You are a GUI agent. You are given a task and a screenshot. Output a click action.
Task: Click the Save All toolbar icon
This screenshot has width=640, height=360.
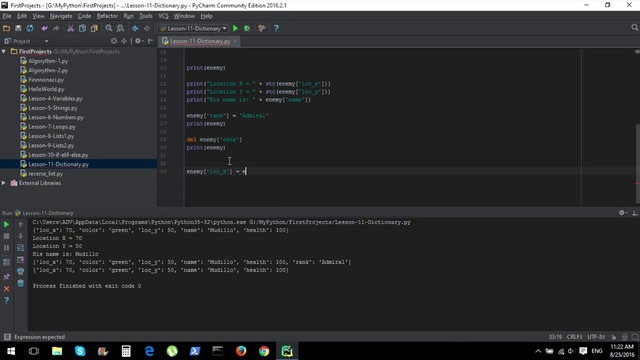(x=18, y=28)
